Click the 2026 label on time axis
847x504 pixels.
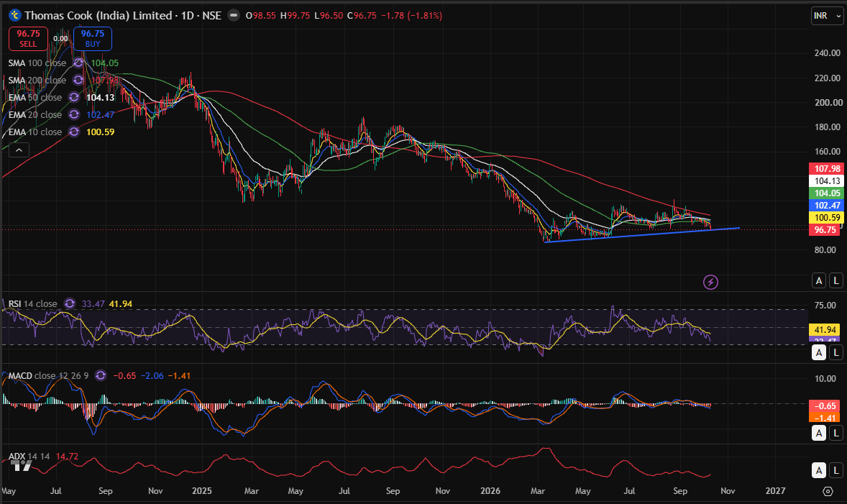click(x=490, y=491)
